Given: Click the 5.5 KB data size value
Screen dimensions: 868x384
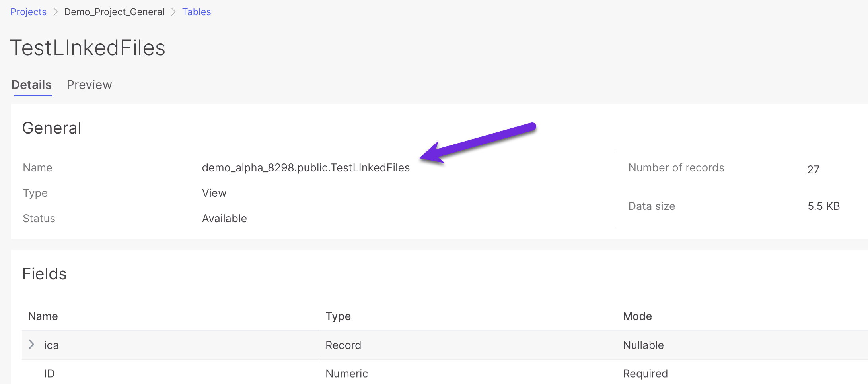Looking at the screenshot, I should tap(823, 206).
